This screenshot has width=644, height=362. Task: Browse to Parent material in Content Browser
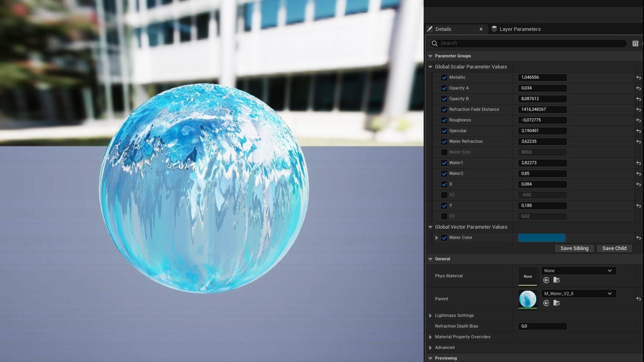click(x=556, y=303)
